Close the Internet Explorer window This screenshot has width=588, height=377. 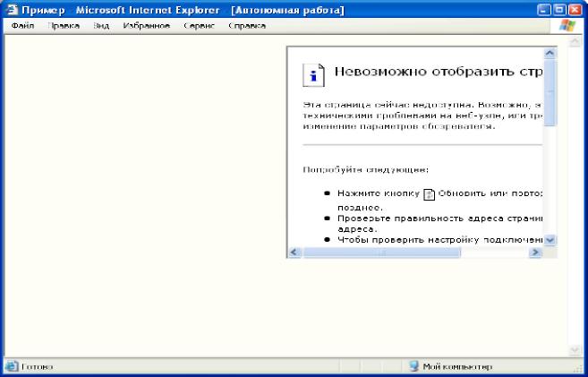pyautogui.click(x=575, y=10)
